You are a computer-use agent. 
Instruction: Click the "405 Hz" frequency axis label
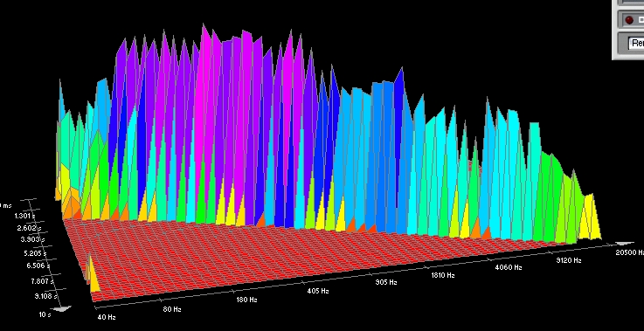[318, 291]
